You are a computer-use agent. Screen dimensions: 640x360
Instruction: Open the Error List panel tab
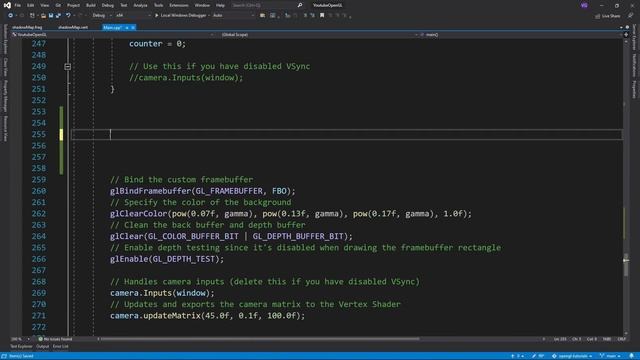coord(60,346)
